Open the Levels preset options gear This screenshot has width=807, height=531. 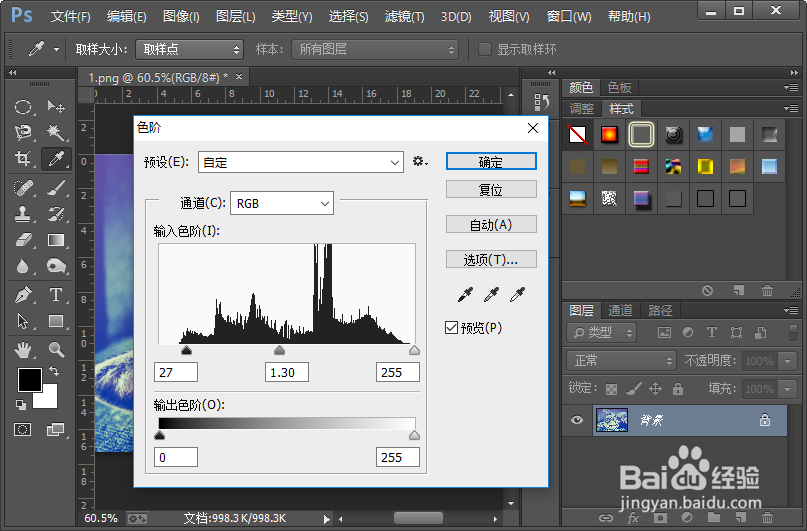pos(420,162)
